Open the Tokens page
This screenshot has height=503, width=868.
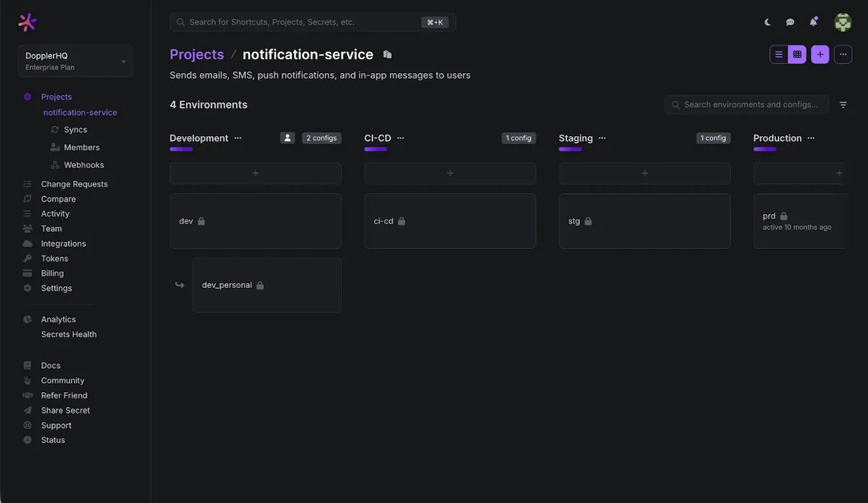click(54, 259)
